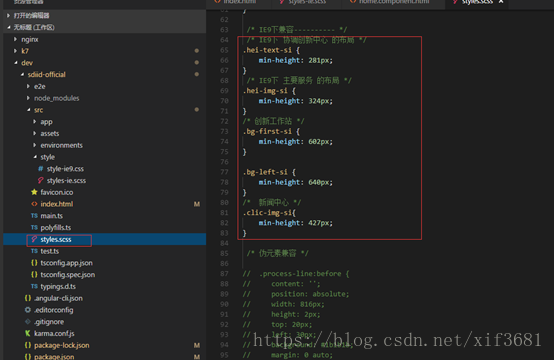Image resolution: width=554 pixels, height=360 pixels.
Task: Collapse the sdiid-official folder
Action: (22, 75)
